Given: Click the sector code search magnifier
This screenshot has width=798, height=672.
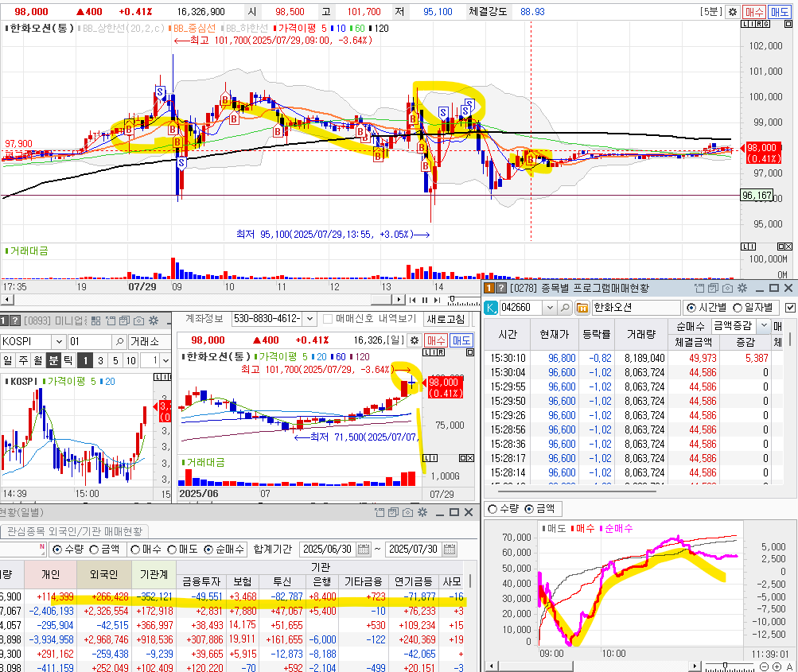Looking at the screenshot, I should 119,341.
